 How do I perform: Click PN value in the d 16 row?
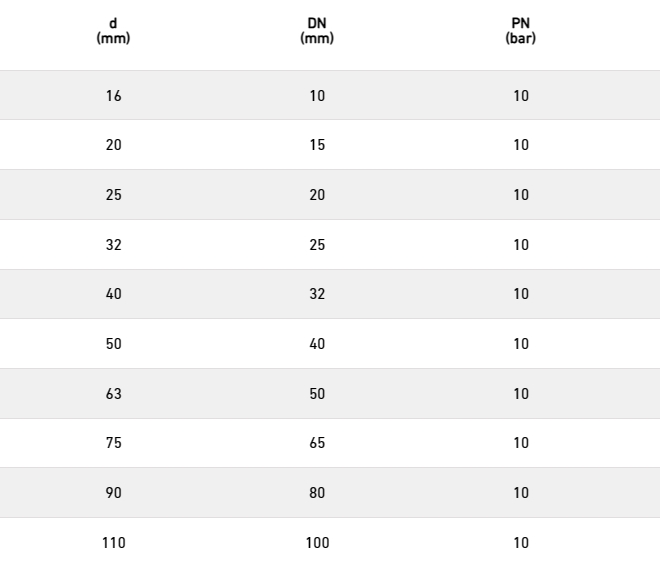(x=521, y=96)
